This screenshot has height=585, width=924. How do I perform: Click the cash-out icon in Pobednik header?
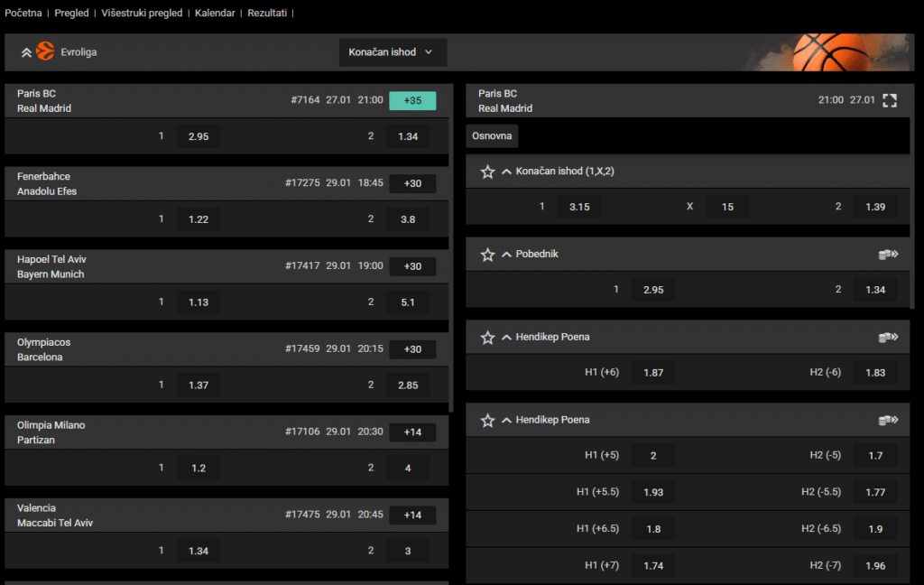coord(888,255)
